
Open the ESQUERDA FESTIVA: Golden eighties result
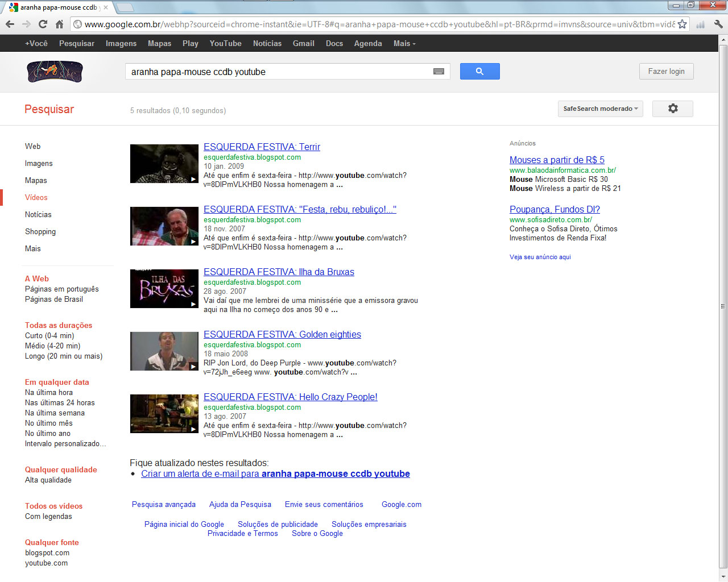tap(282, 334)
